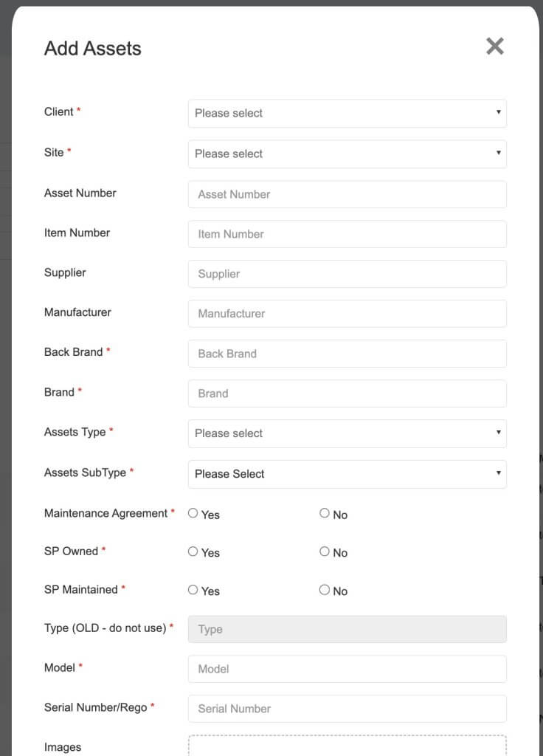Click the Item Number input field
Viewport: 543px width, 756px height.
(347, 234)
